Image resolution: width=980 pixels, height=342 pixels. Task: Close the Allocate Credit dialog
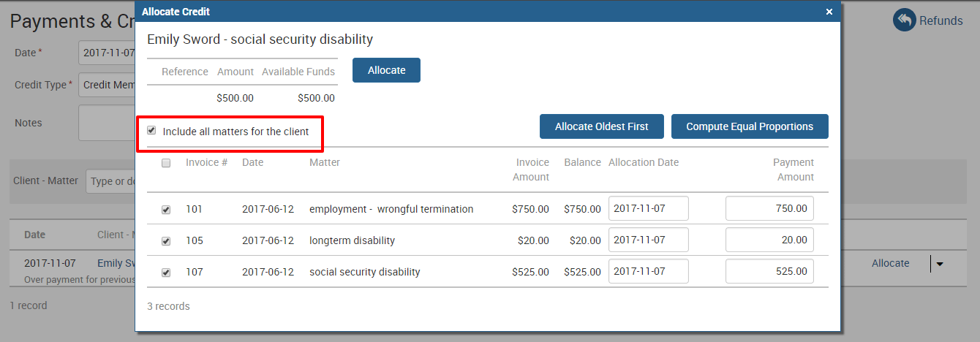click(x=829, y=12)
